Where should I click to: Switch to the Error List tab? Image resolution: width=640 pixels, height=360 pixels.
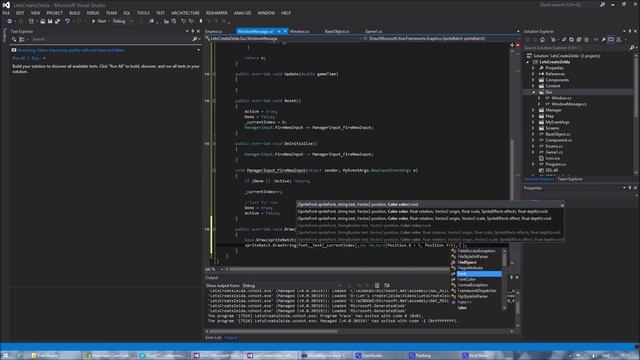tap(213, 338)
